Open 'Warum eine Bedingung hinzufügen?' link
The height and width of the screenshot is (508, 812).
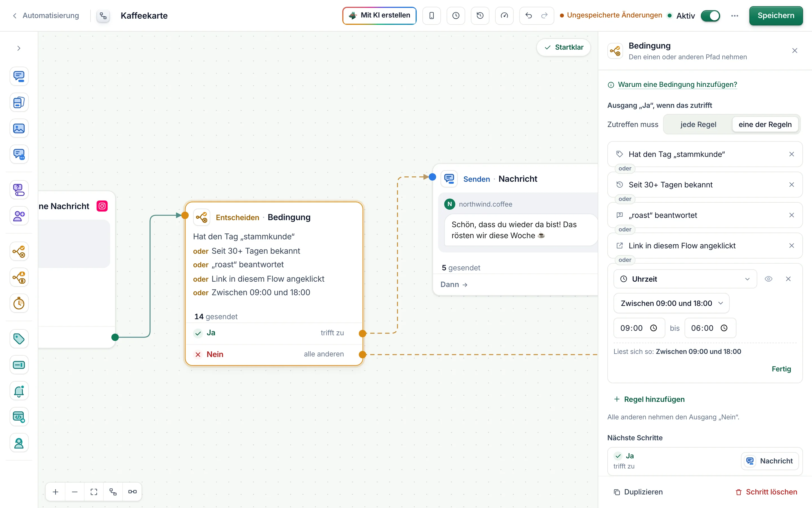(677, 84)
